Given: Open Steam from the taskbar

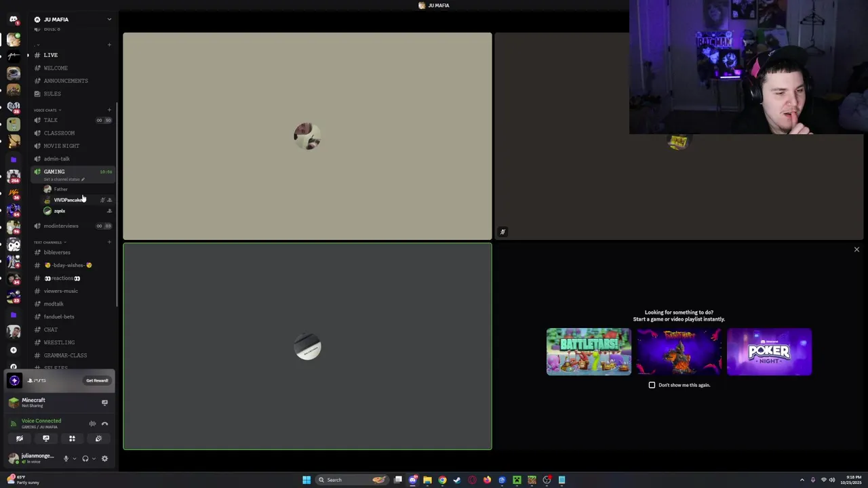Looking at the screenshot, I should click(457, 480).
